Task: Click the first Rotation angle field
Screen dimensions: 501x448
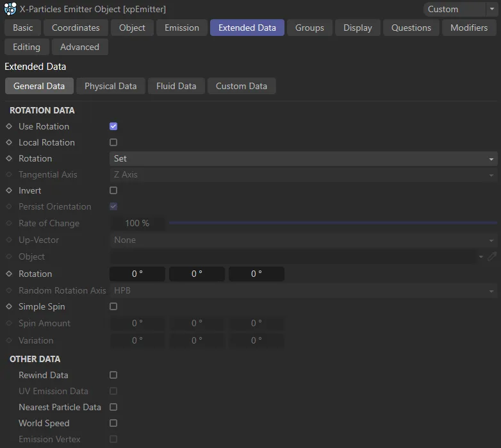Action: tap(137, 274)
